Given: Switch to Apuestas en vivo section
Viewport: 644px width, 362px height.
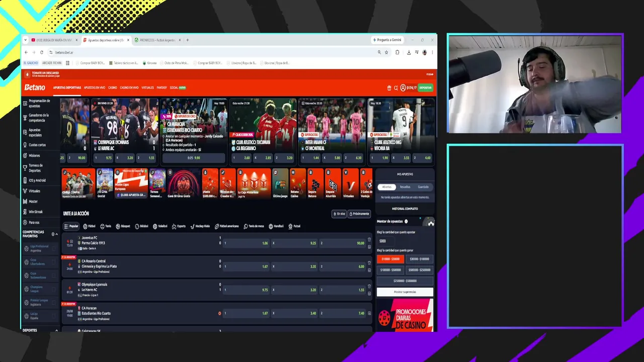Looking at the screenshot, I should [95, 87].
